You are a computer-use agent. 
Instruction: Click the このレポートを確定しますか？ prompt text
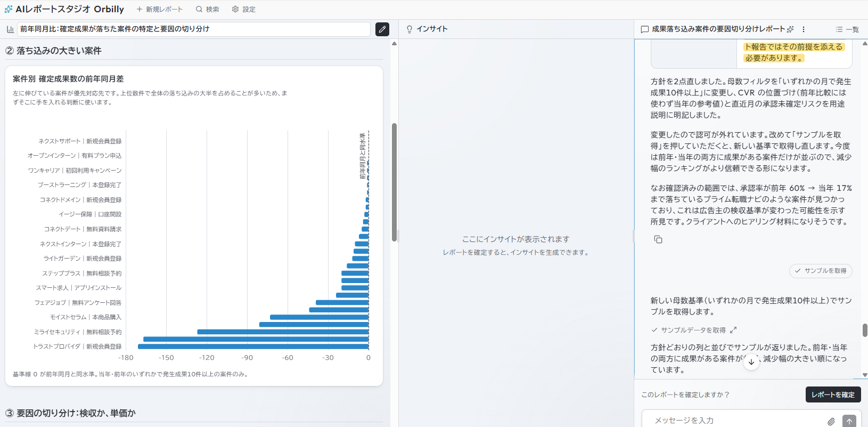tap(685, 394)
